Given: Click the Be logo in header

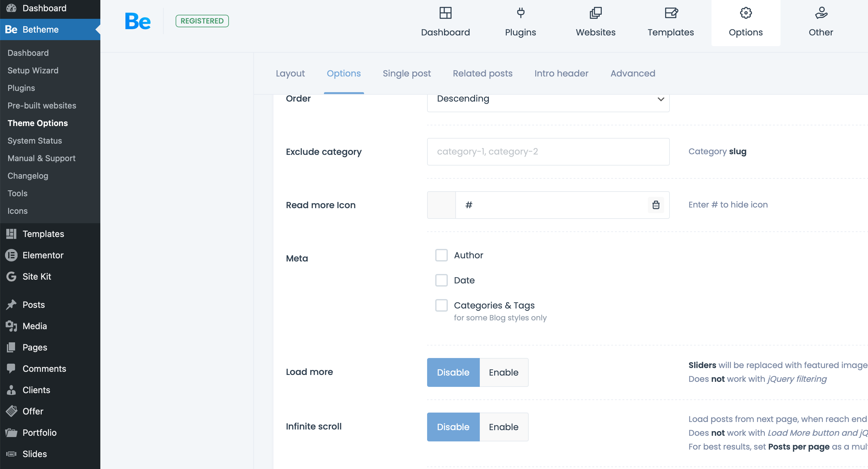Looking at the screenshot, I should point(137,21).
